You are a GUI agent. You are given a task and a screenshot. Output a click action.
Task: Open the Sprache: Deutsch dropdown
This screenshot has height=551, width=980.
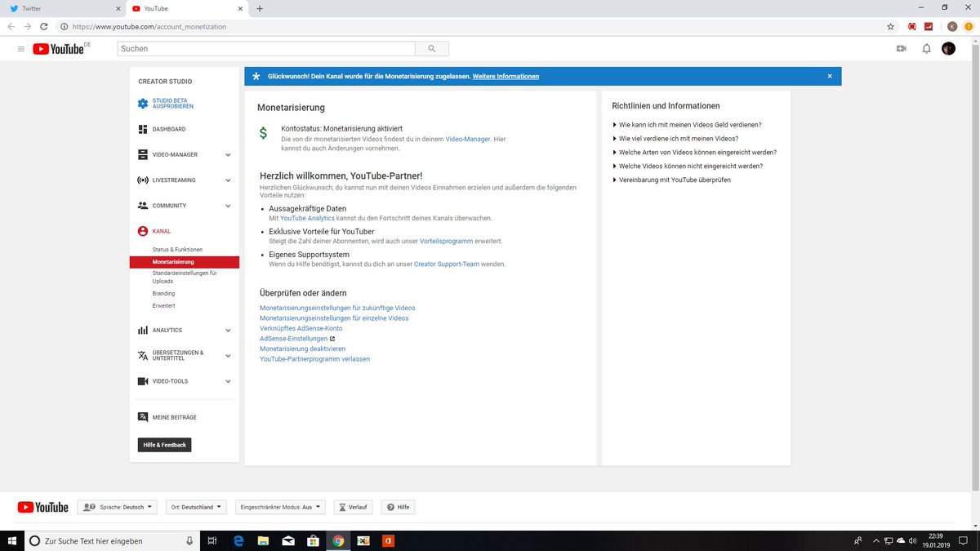coord(118,507)
